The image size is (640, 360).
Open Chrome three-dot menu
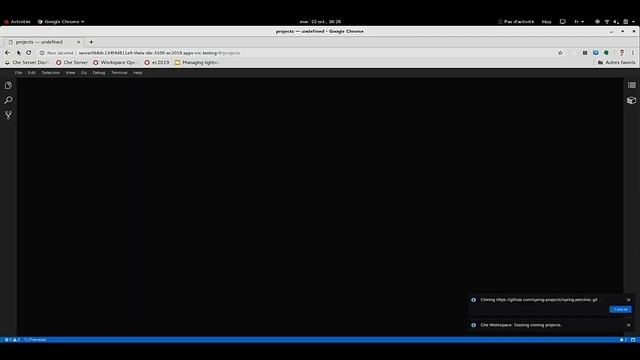pos(633,53)
